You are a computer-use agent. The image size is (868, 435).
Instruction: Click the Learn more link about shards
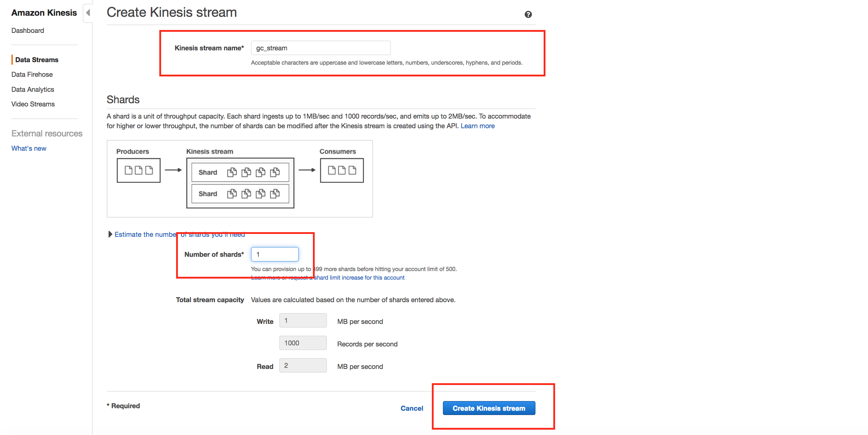[x=477, y=126]
